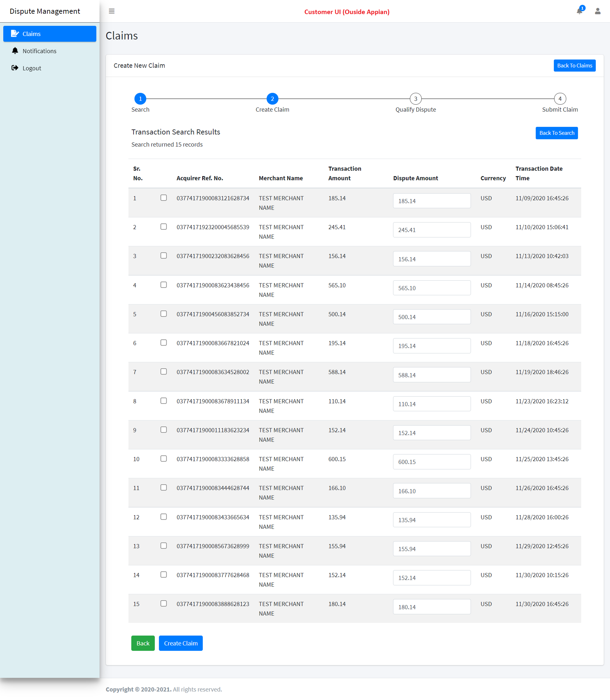Open the user profile icon
Screen dimensions: 610x700
[x=598, y=11]
